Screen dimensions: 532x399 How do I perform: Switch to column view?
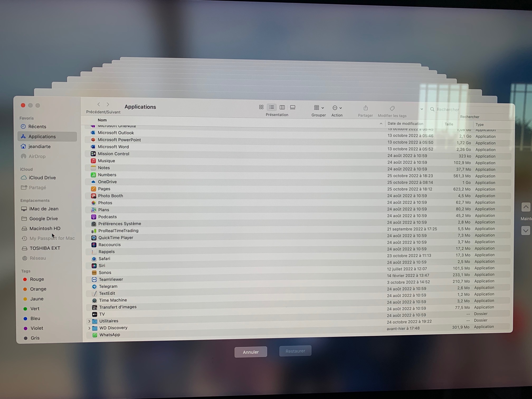point(282,107)
